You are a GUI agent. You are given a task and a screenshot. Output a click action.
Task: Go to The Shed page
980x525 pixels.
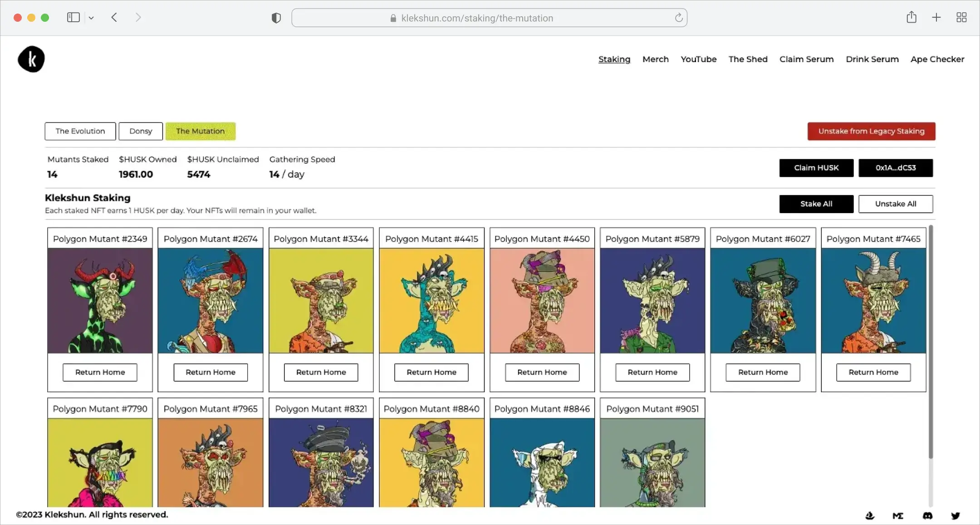tap(748, 59)
